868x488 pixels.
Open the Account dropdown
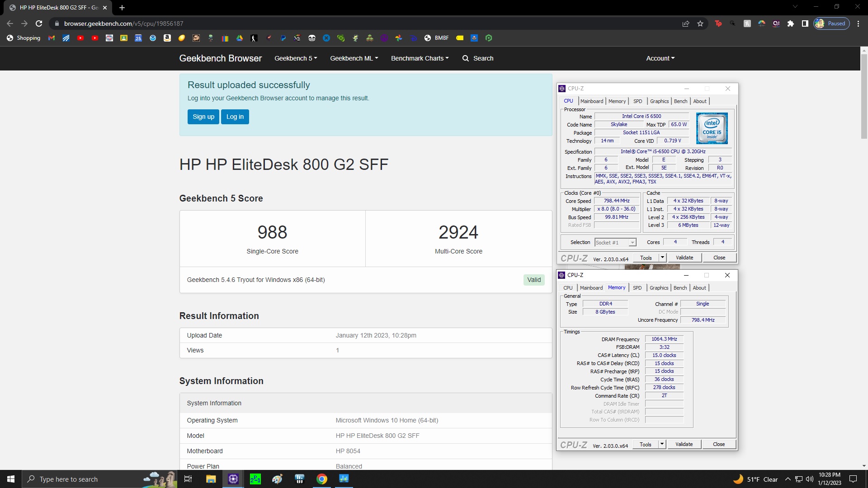click(660, 58)
